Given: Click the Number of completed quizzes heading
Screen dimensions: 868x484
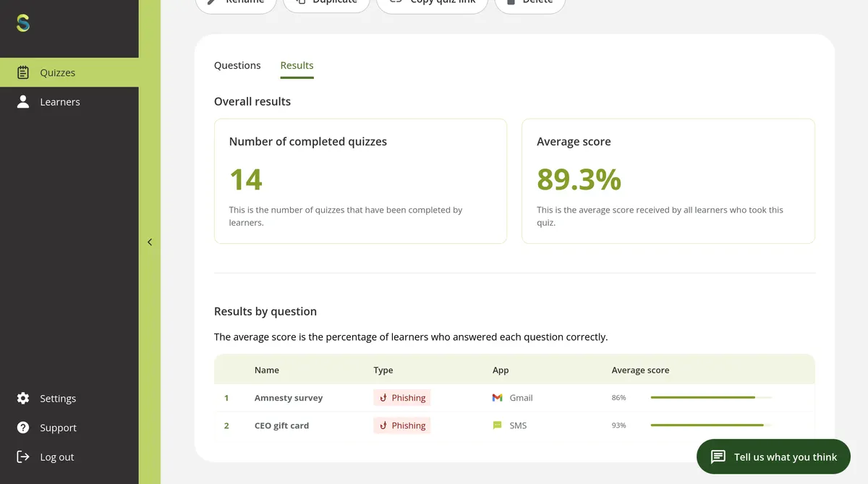Looking at the screenshot, I should click(308, 142).
